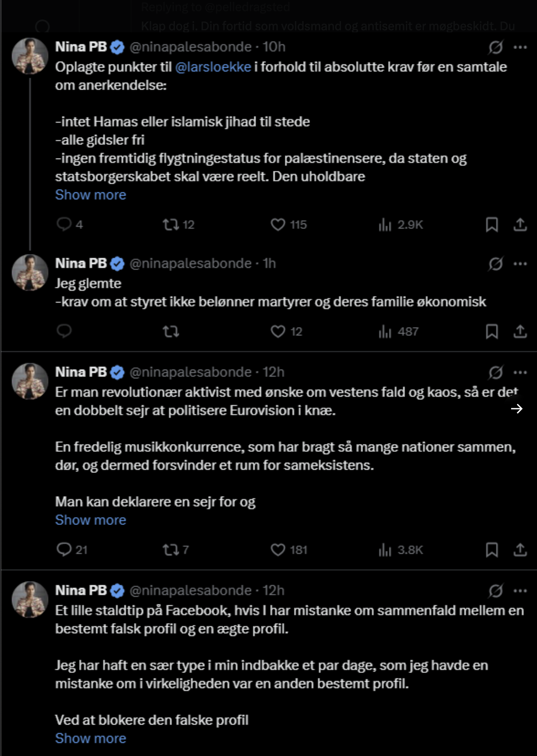The image size is (537, 756).
Task: Open the @larsloekke mention link
Action: coord(213,67)
